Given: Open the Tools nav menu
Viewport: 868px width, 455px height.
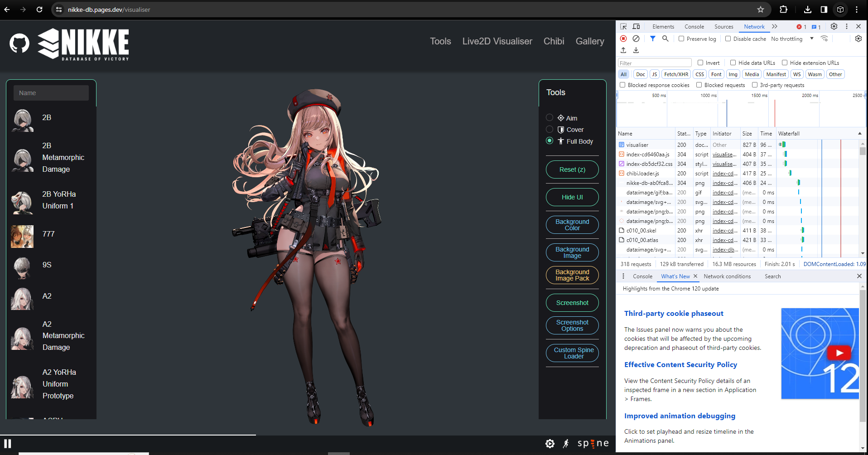Looking at the screenshot, I should coord(440,41).
